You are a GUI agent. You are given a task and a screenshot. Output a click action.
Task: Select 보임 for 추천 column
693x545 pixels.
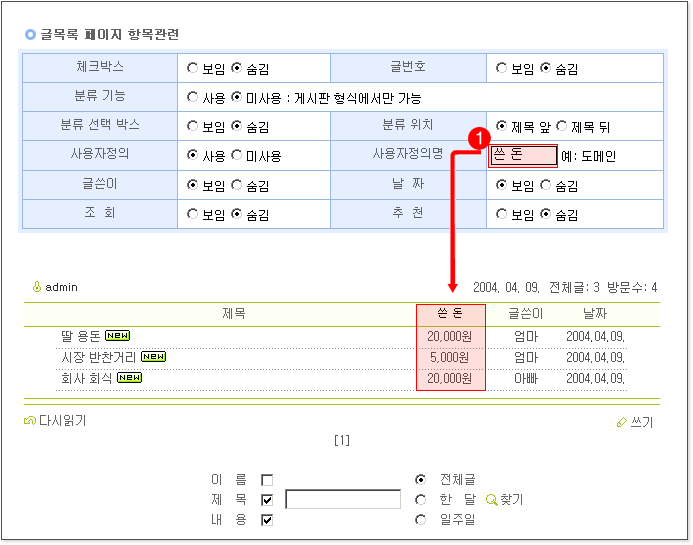click(x=502, y=214)
